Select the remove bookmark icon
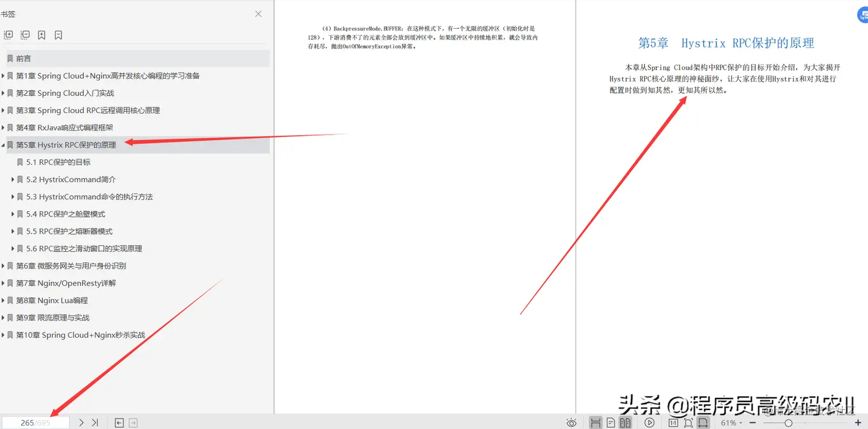868x429 pixels. coord(58,34)
